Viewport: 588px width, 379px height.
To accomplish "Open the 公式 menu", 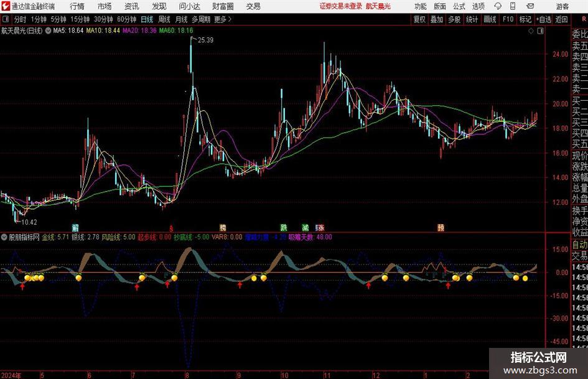I will [459, 6].
